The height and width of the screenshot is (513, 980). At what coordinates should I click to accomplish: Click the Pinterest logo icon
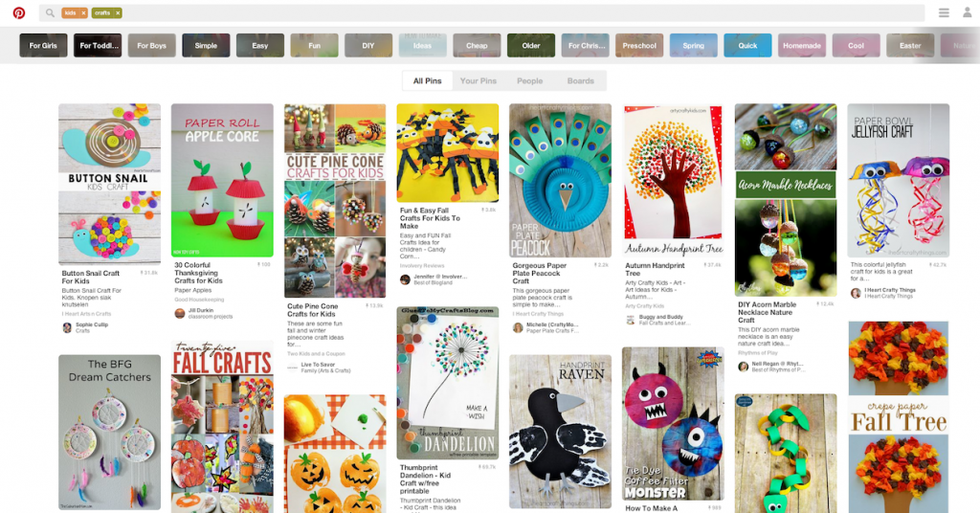click(x=19, y=12)
